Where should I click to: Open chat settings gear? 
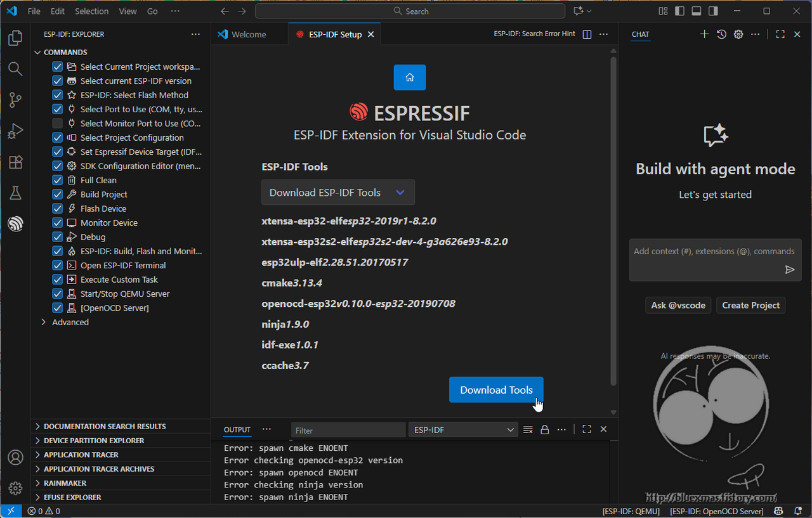738,34
